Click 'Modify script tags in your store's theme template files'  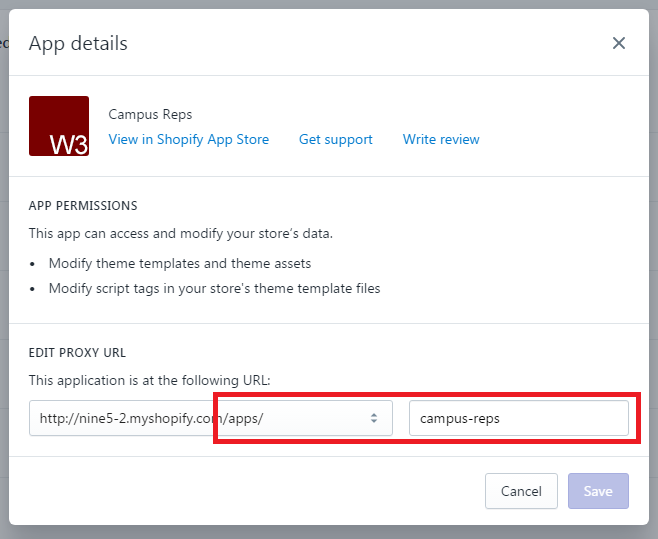tap(214, 289)
